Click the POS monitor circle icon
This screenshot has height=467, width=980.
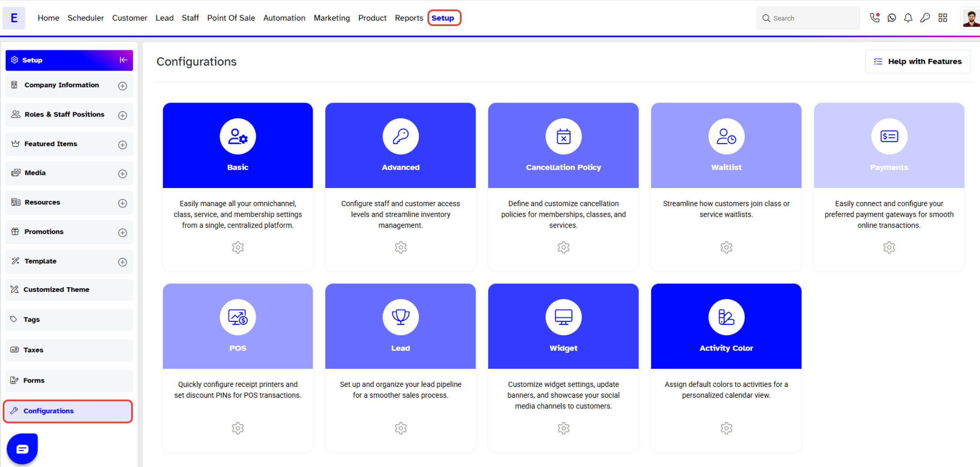(238, 317)
